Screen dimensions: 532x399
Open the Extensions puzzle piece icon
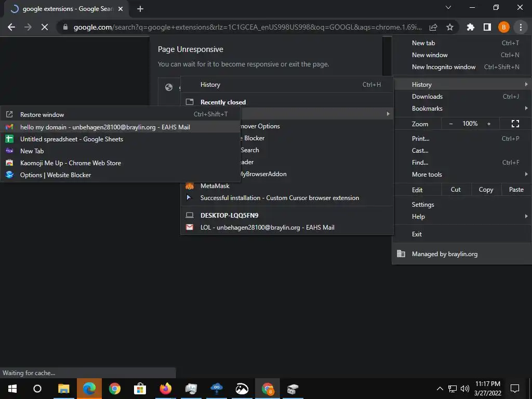(471, 27)
